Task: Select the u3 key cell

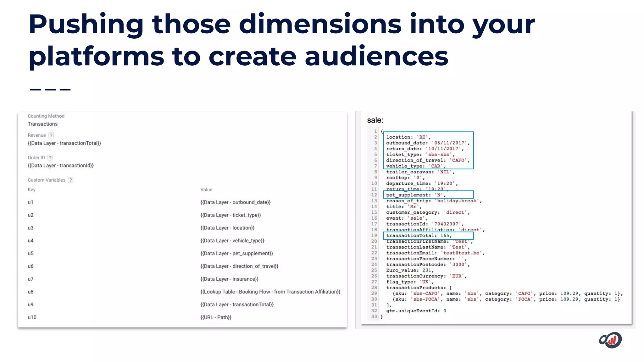Action: point(31,228)
